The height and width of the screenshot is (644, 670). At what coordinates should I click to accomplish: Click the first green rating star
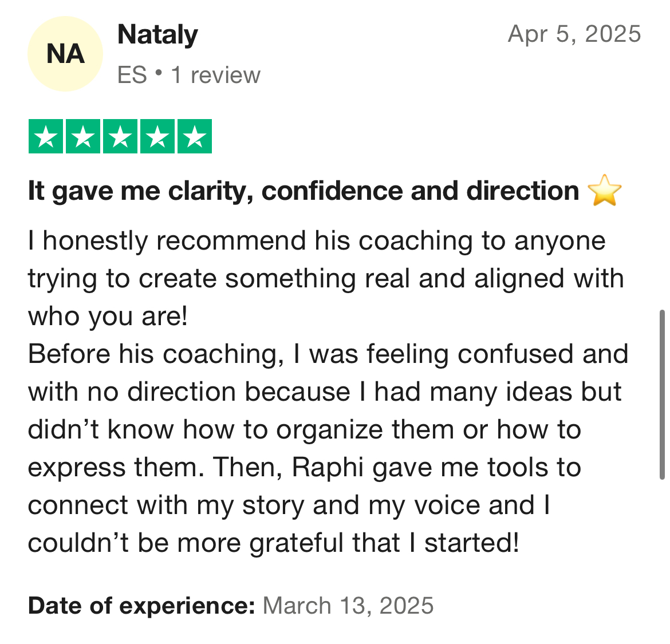[46, 136]
